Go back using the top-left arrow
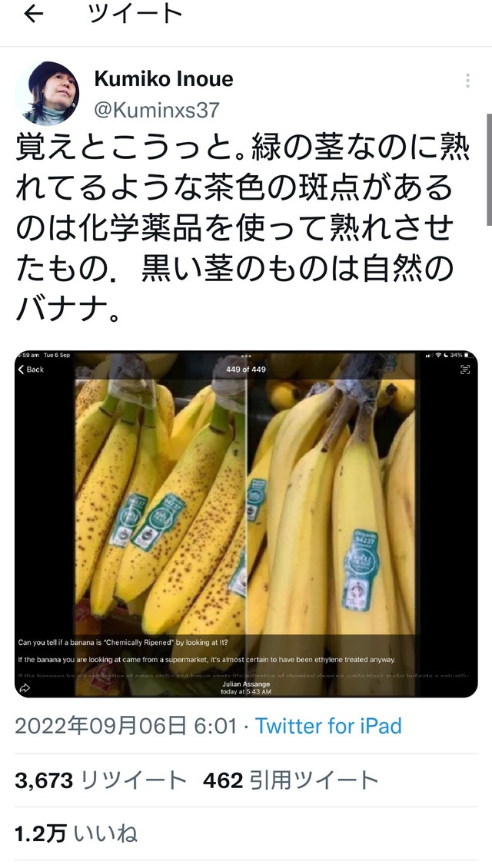 (33, 15)
